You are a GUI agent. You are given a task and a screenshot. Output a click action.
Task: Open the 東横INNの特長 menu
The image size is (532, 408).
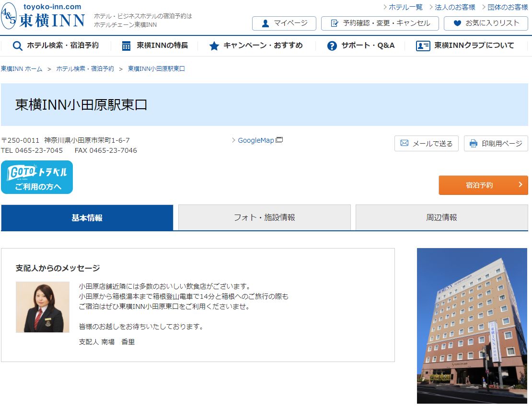click(155, 46)
